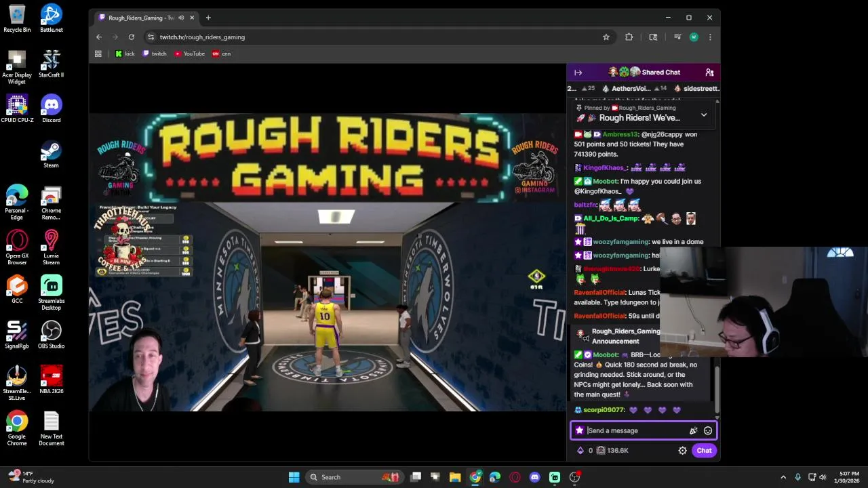Open the Recycle Bin desktop icon
This screenshot has height=488, width=868.
click(17, 19)
